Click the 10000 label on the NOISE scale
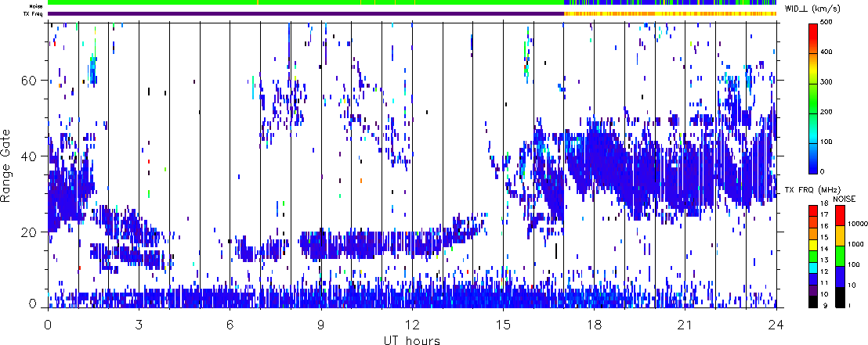868x345 pixels. click(856, 222)
